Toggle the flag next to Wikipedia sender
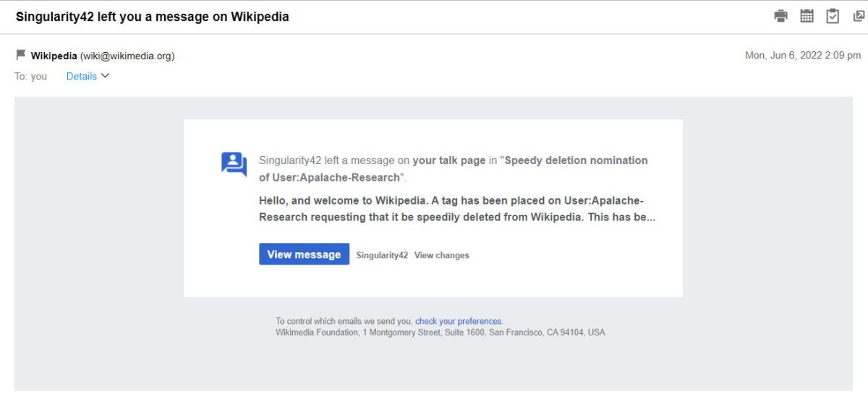Image resolution: width=868 pixels, height=394 pixels. (21, 56)
